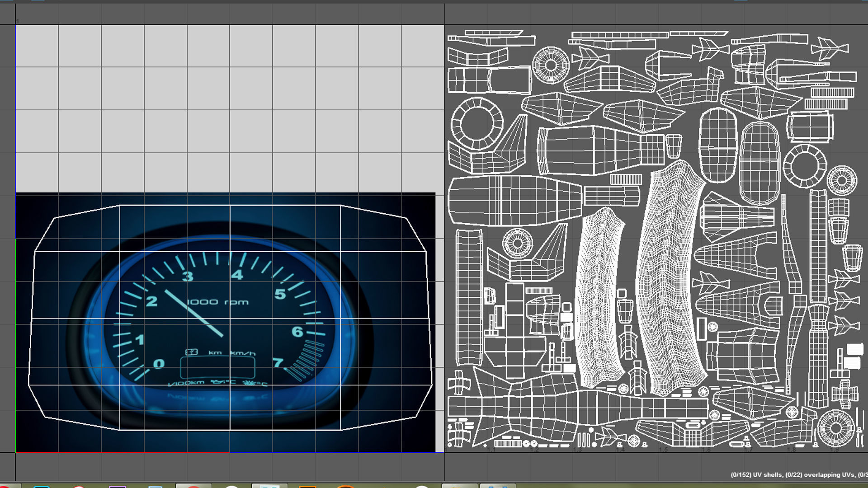Click the "1000 rpm" label on the gauge
Screen dimensions: 868x488
coord(217,302)
